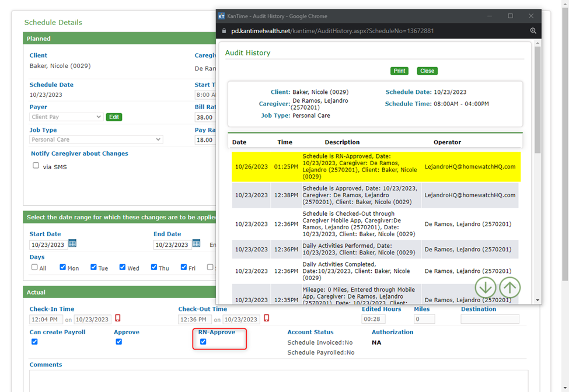Viewport: 569px width, 392px height.
Task: Click the Start Date calendar icon
Action: [72, 243]
